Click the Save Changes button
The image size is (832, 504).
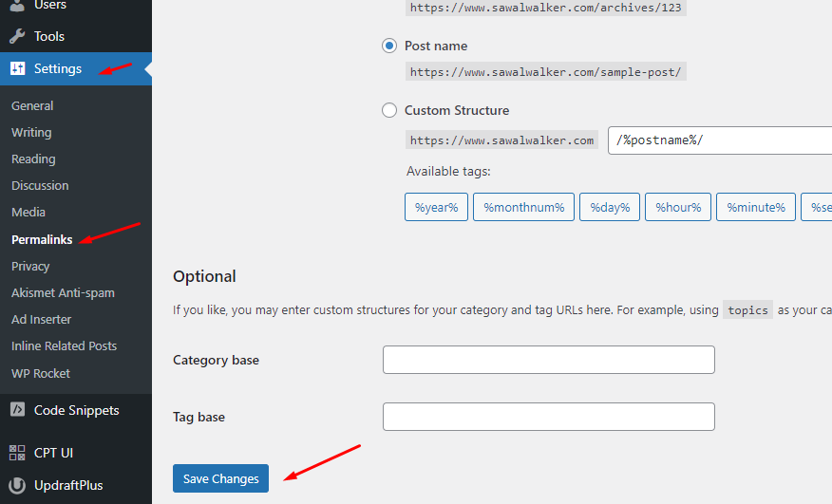tap(220, 478)
